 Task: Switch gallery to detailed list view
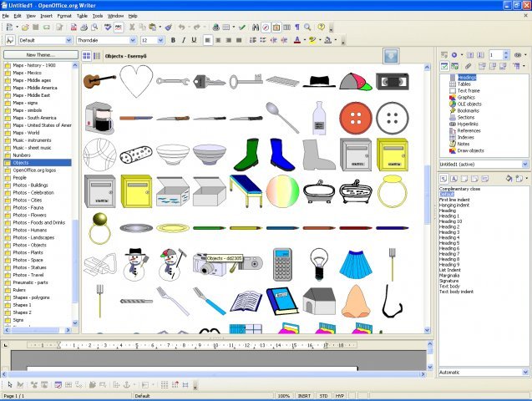97,56
